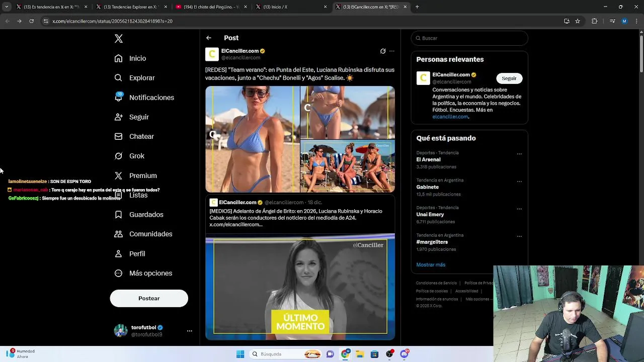
Task: Open the Windows Start menu
Action: 240,354
